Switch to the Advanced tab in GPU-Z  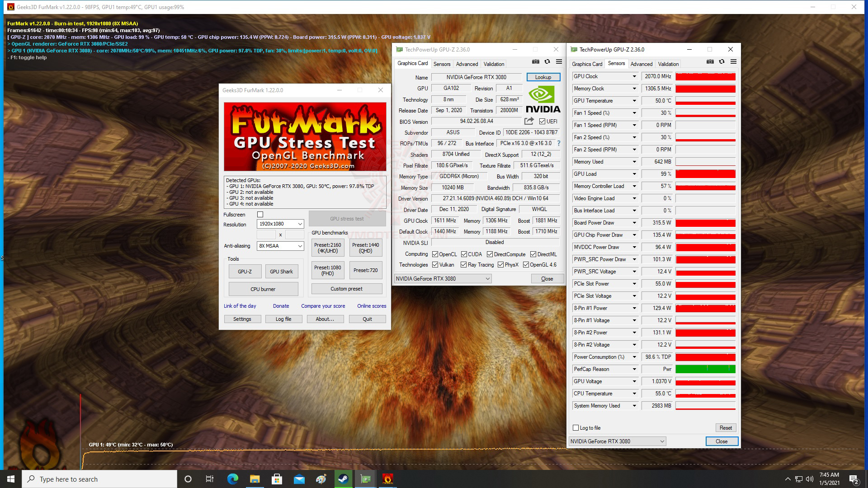[x=467, y=64]
